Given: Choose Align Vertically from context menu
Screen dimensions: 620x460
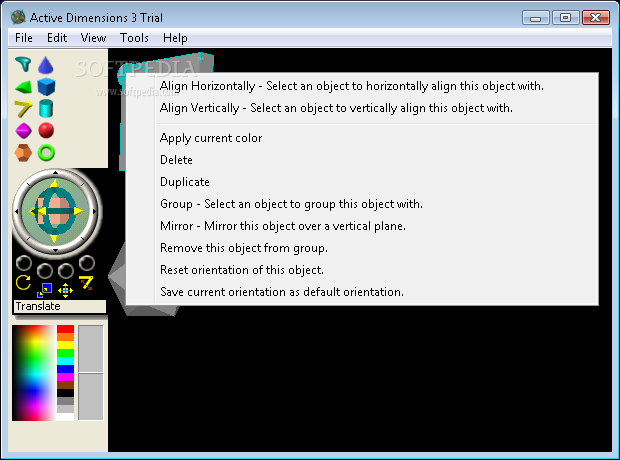Looking at the screenshot, I should coord(362,108).
